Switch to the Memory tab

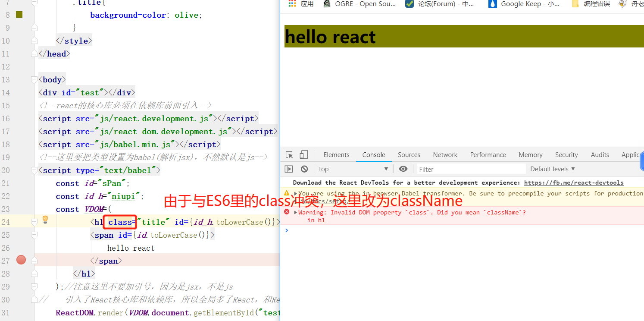click(531, 155)
